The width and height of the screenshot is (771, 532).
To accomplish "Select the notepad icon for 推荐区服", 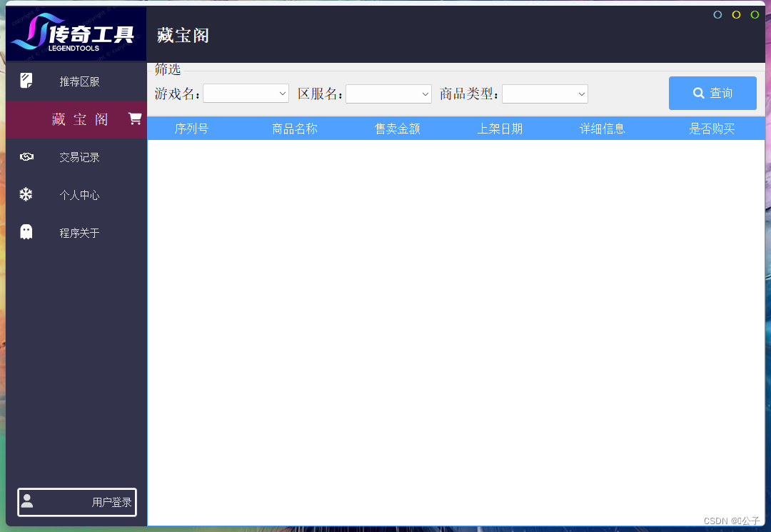I will (x=26, y=81).
